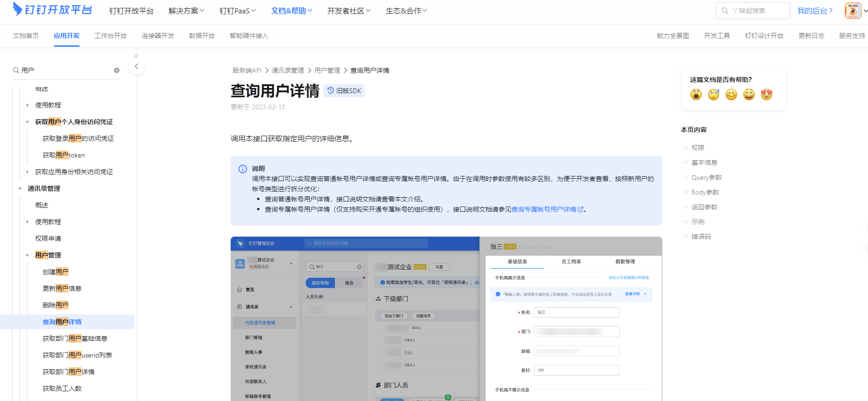The height and width of the screenshot is (401, 868).
Task: Jump to 权限 section in page contents
Action: pos(698,148)
